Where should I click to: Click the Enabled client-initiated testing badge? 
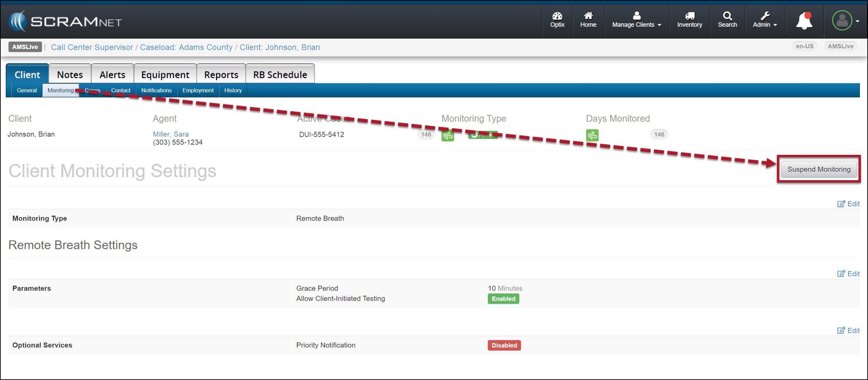pyautogui.click(x=503, y=299)
